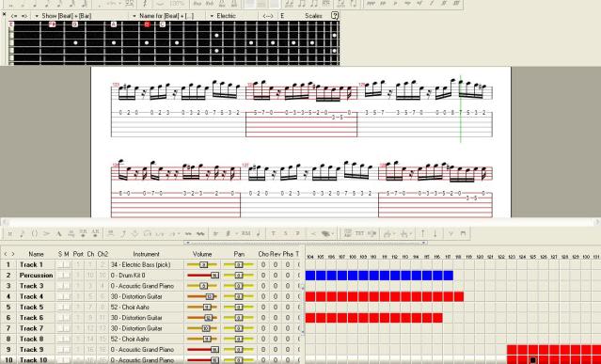Open Track 5's 52 - Choir Aahs instrument selector
601x364 pixels.
click(x=146, y=308)
